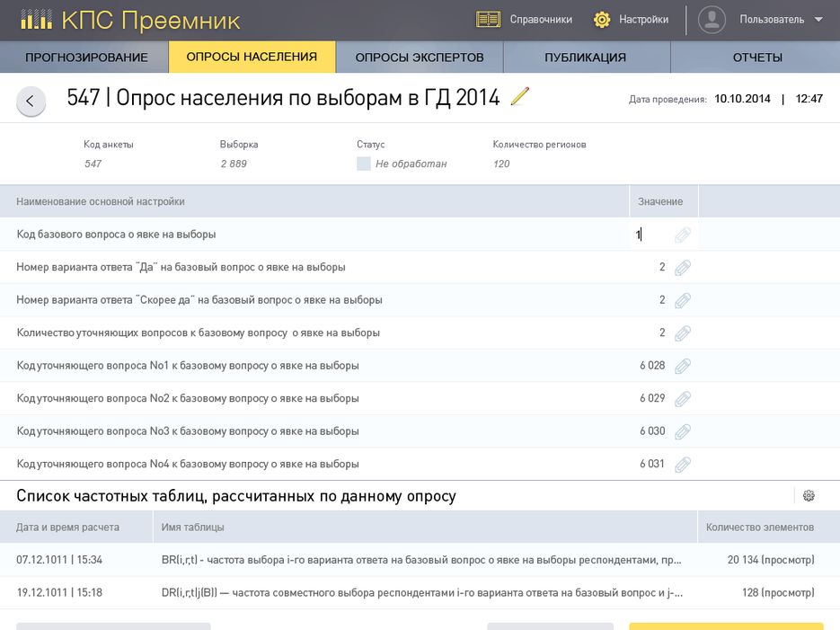Select the Количество уточняющих вопросов row label

click(x=199, y=333)
